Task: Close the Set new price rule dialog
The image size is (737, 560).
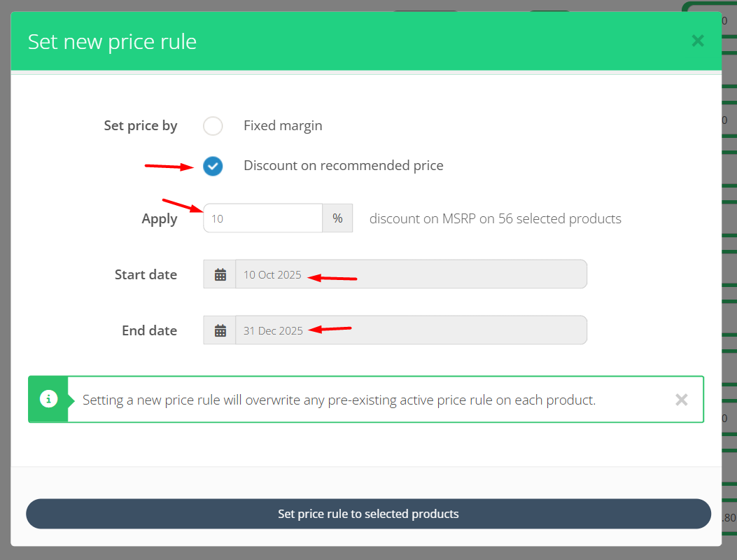Action: click(697, 41)
